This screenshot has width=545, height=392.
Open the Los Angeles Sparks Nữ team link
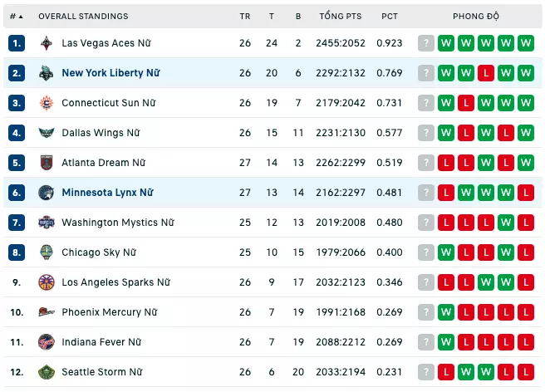pos(116,282)
